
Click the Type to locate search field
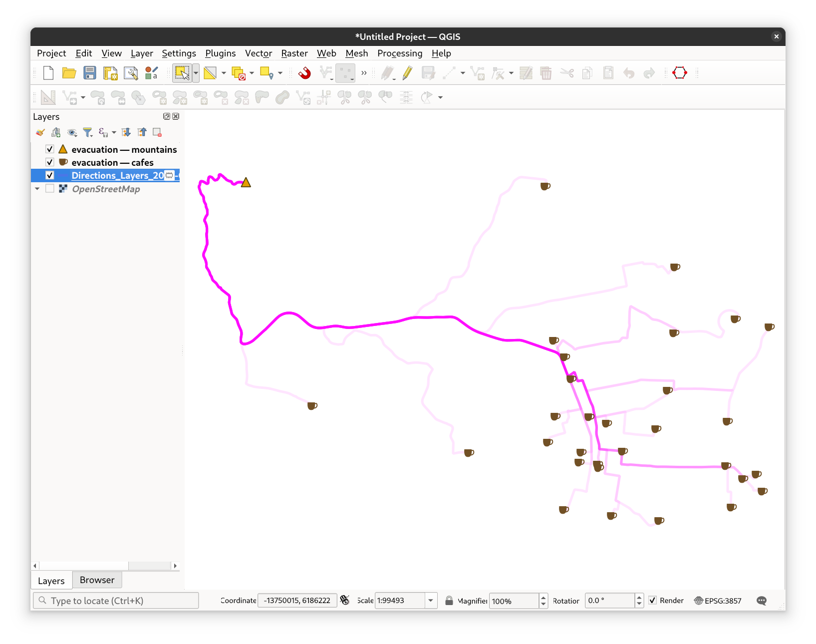click(x=116, y=601)
